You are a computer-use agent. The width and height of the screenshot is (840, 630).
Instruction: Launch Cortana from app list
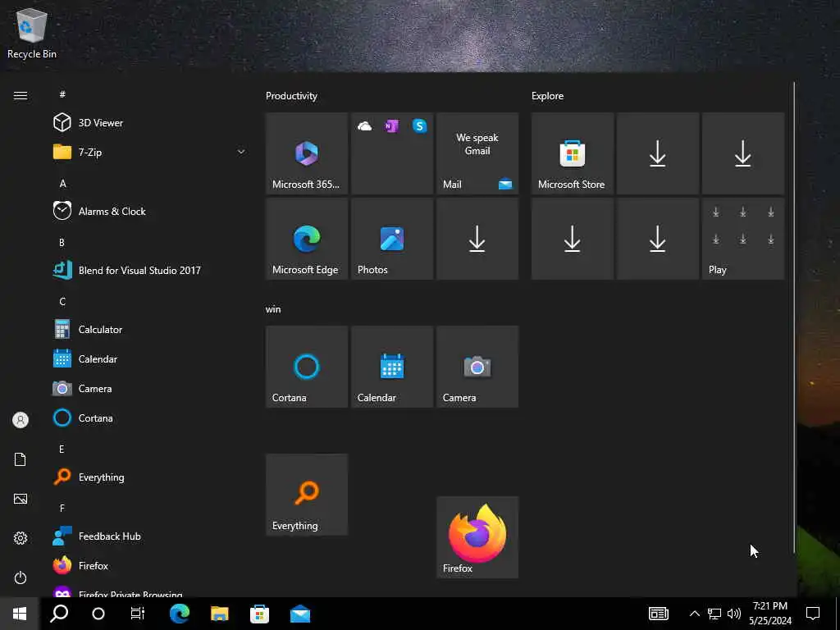pyautogui.click(x=150, y=418)
